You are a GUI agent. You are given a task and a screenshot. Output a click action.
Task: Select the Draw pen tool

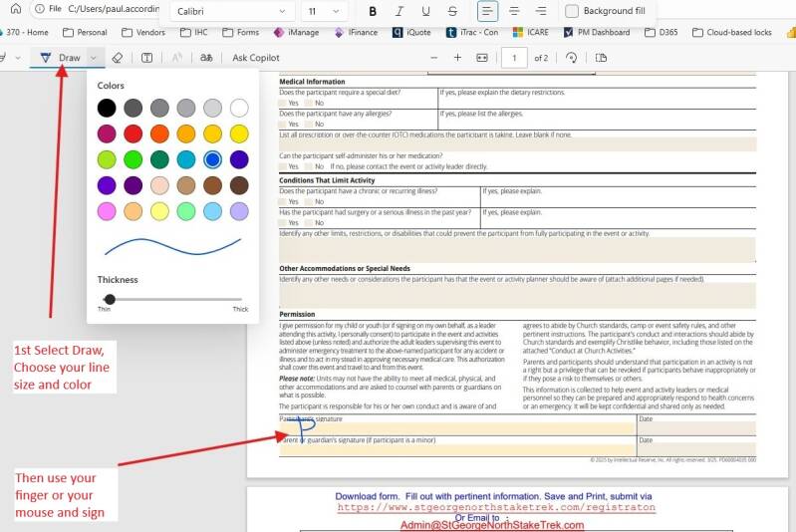[x=60, y=58]
